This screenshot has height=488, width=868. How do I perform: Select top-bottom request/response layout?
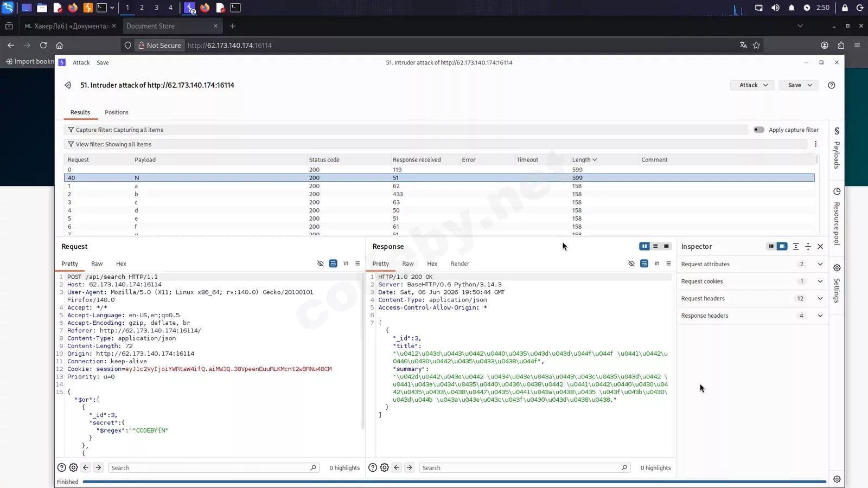point(655,246)
